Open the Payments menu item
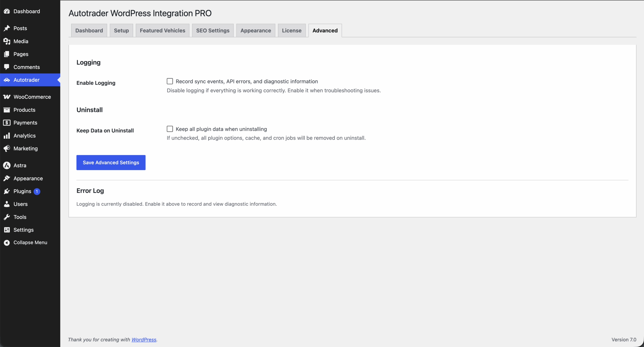Screen dimensions: 644x347 (x=30, y=123)
